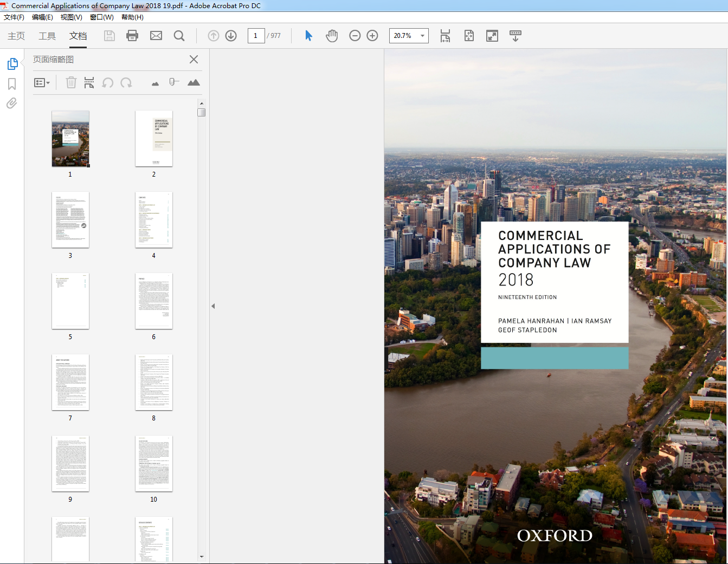The height and width of the screenshot is (564, 728).
Task: Open 窗口(W) menu
Action: pyautogui.click(x=102, y=17)
